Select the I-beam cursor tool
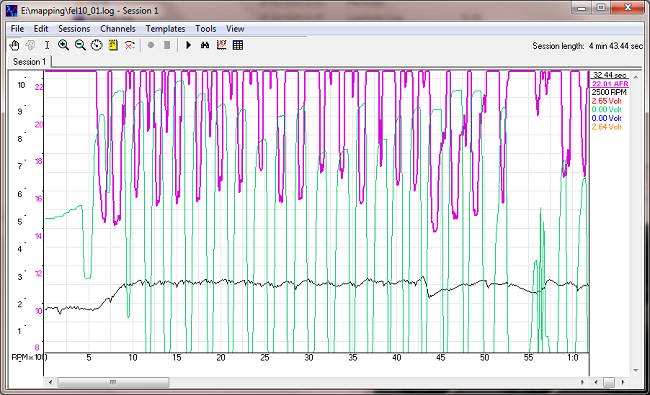This screenshot has height=395, width=650. pos(47,45)
